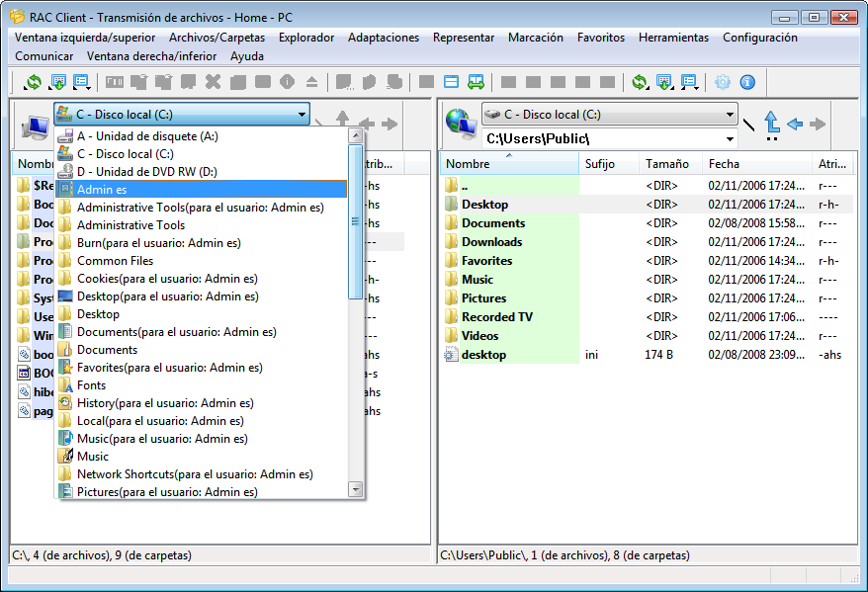Image resolution: width=868 pixels, height=592 pixels.
Task: Choose 'Administrative Tools' in dropdown list
Action: pos(130,225)
